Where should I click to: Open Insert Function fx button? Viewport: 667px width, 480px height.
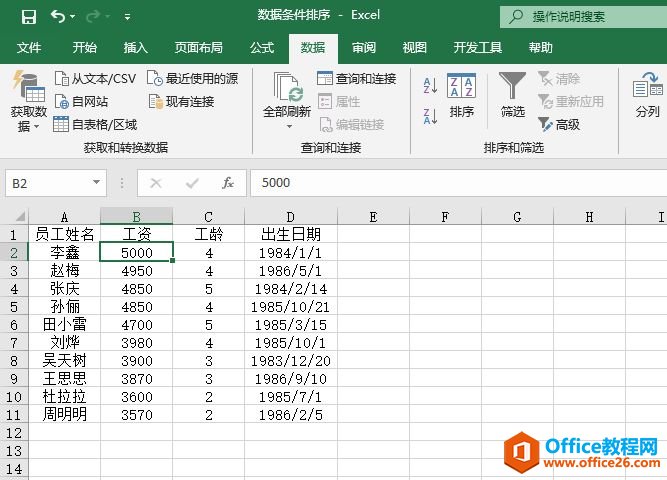tap(228, 183)
